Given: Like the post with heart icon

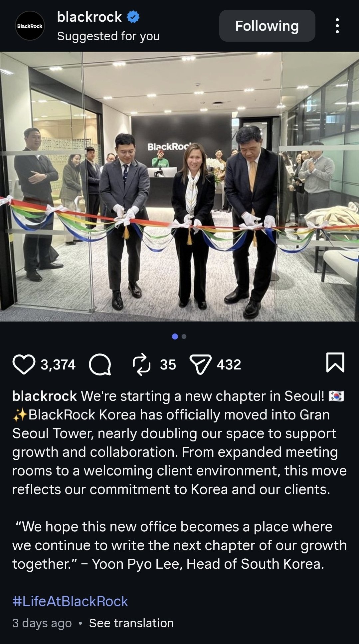Looking at the screenshot, I should tap(24, 364).
